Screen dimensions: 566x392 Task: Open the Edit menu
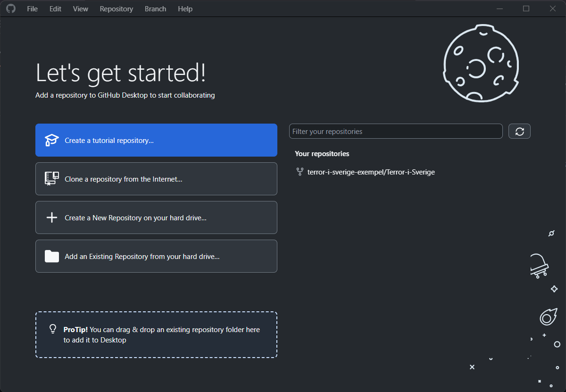[x=55, y=9]
